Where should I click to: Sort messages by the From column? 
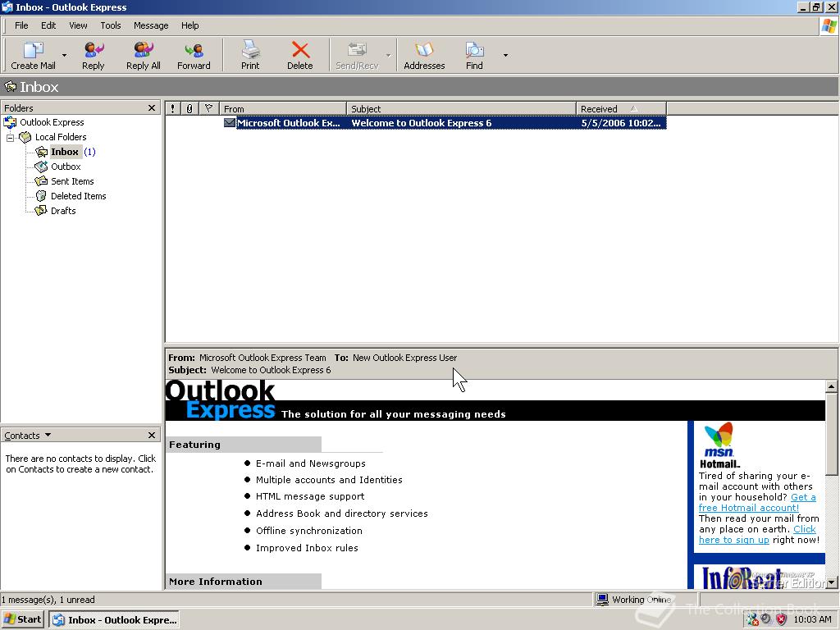(x=283, y=109)
